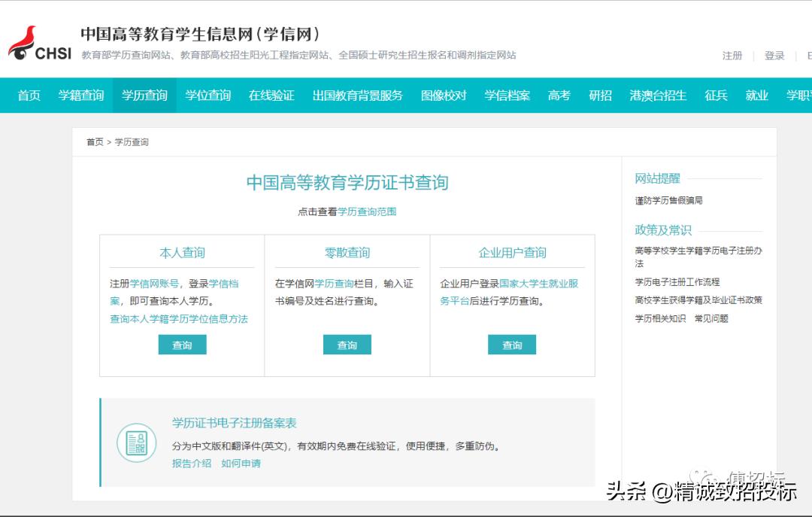The image size is (812, 517).
Task: Open the 注册 registration link
Action: point(732,56)
